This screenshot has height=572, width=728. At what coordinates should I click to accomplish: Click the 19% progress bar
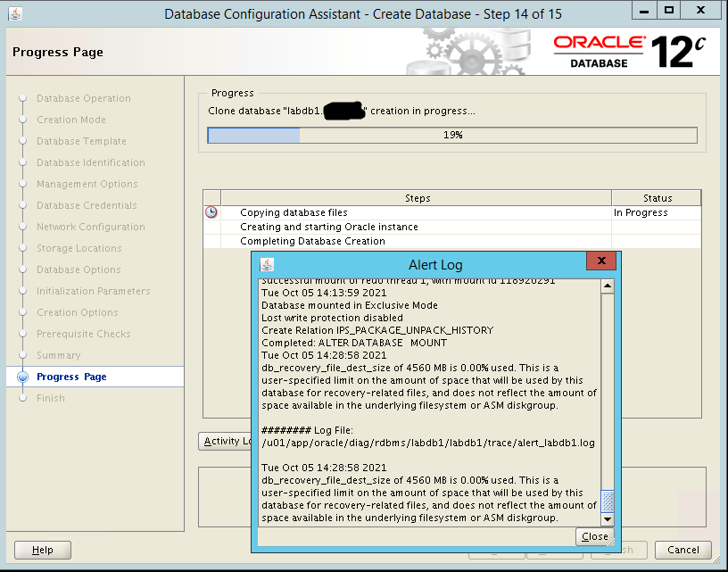pos(452,135)
